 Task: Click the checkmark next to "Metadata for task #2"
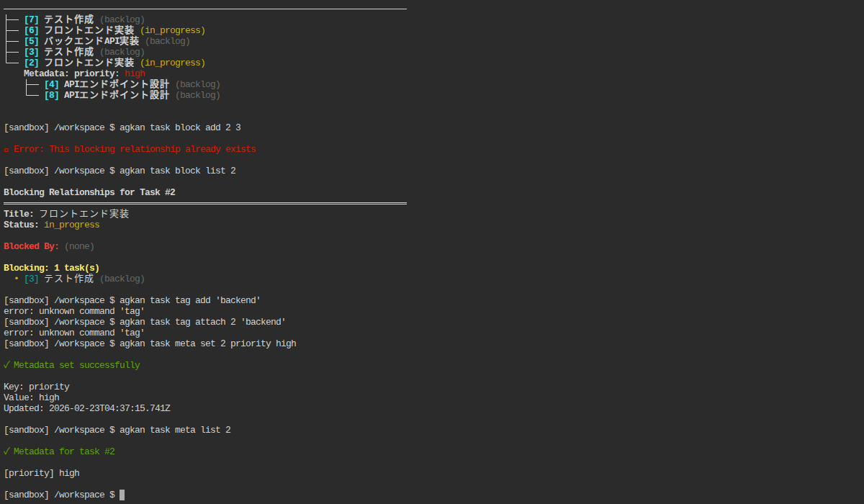coord(6,451)
